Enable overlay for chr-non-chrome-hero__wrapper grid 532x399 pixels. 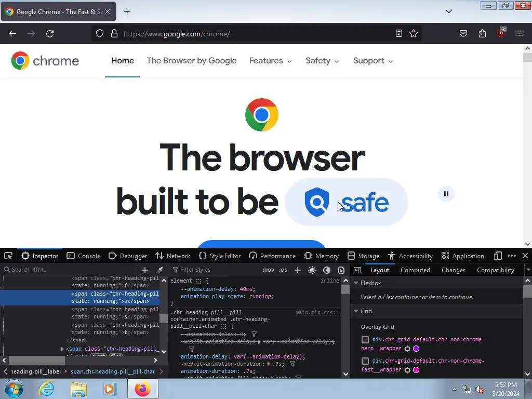pos(365,340)
